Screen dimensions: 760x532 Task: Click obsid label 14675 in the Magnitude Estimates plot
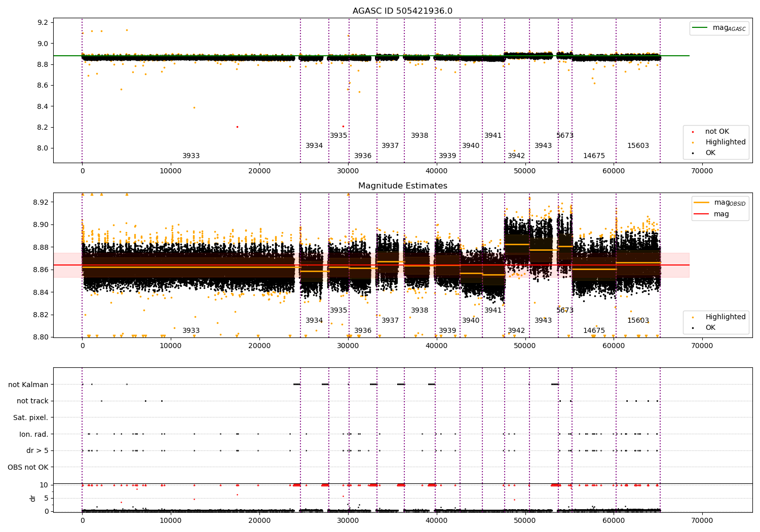[594, 331]
